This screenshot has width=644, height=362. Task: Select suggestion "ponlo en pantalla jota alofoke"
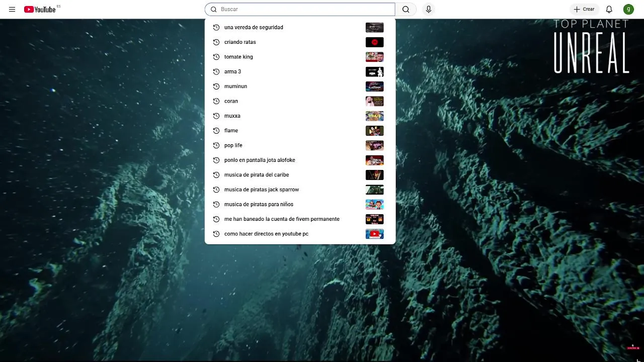click(300, 160)
